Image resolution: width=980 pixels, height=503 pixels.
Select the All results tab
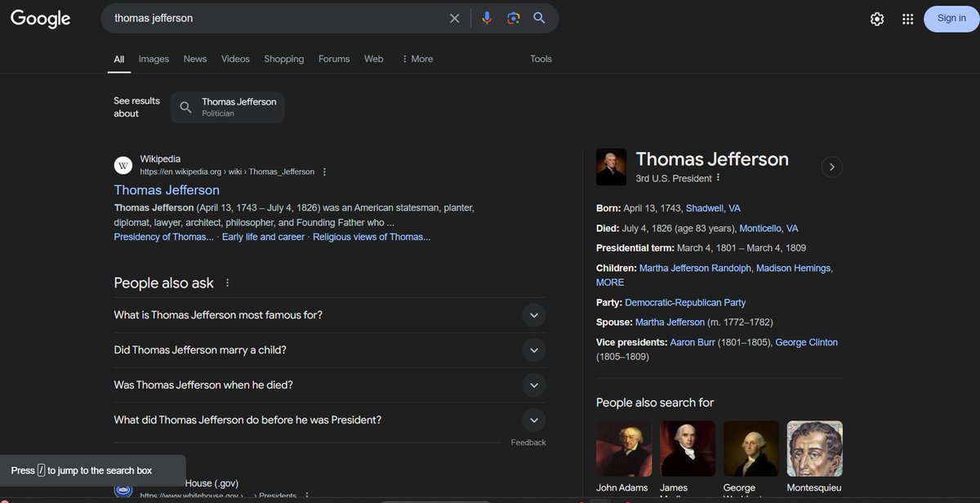[x=119, y=59]
